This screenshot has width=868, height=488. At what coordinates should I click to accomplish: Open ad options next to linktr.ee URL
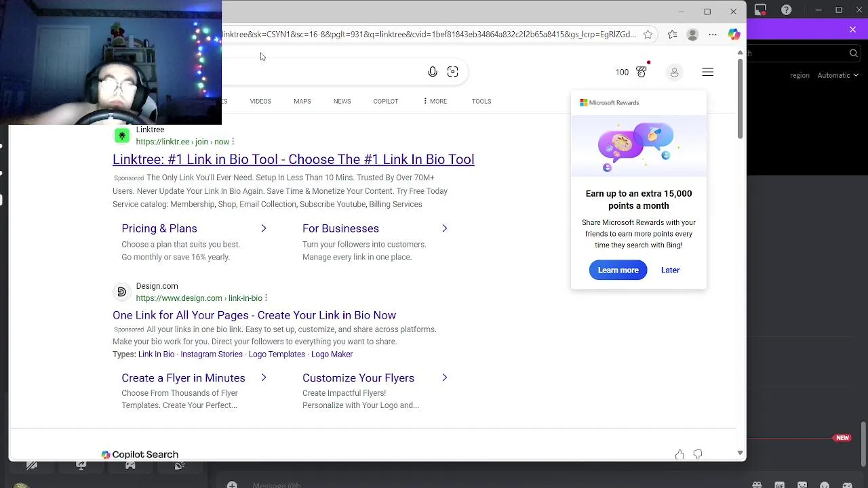click(x=233, y=142)
